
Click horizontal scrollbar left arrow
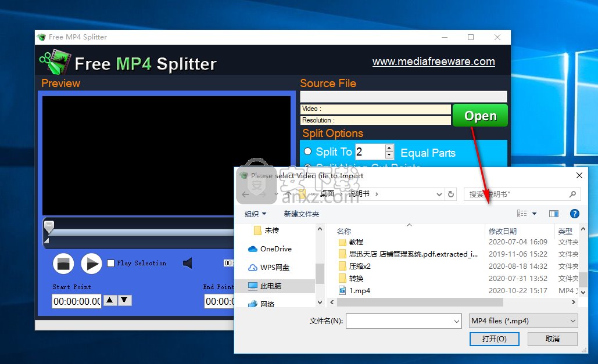pyautogui.click(x=332, y=302)
